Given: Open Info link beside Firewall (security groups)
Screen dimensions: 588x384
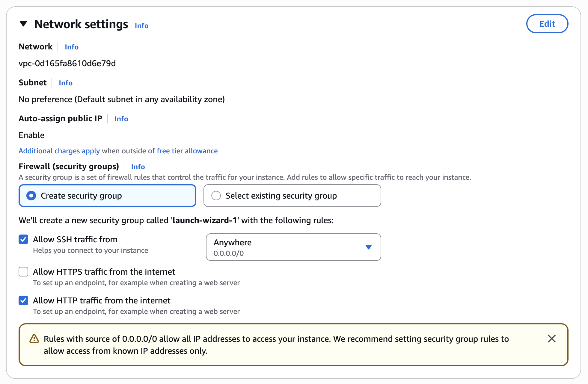Looking at the screenshot, I should click(x=138, y=167).
